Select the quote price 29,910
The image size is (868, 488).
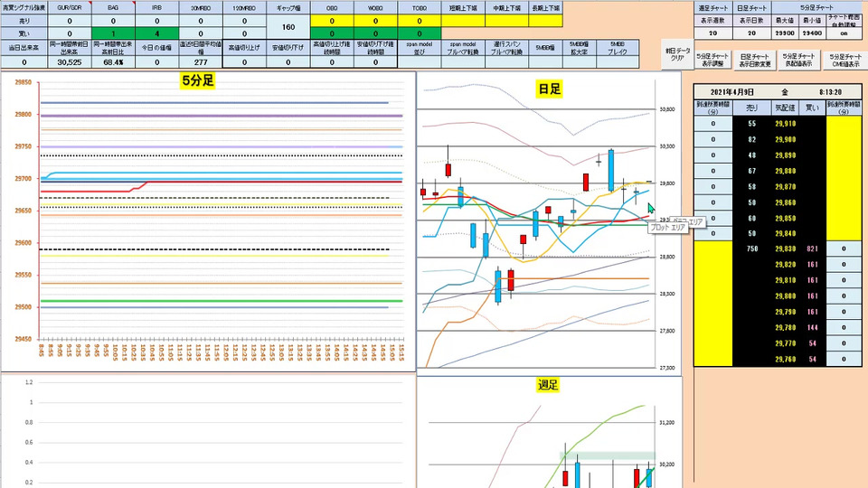coord(785,124)
